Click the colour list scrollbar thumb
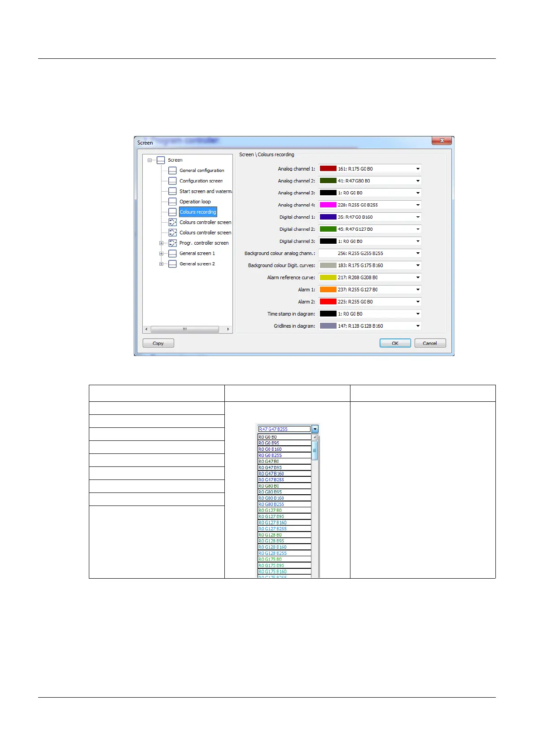The height and width of the screenshot is (756, 534). pyautogui.click(x=315, y=450)
